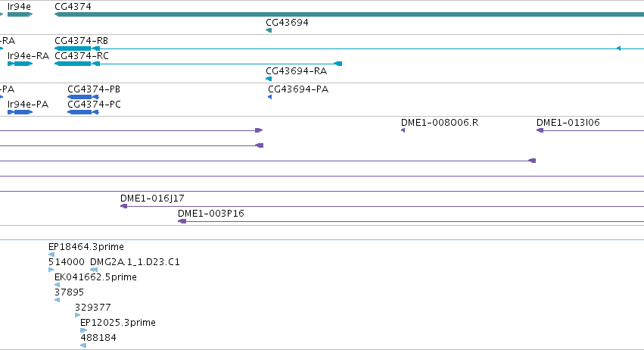Click the 488184 insertion marker
The width and height of the screenshot is (644, 350).
click(83, 345)
